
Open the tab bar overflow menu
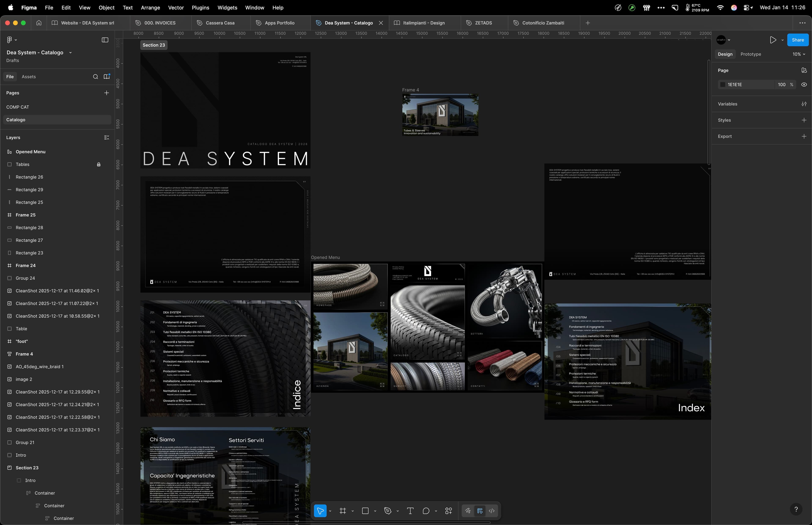point(802,23)
